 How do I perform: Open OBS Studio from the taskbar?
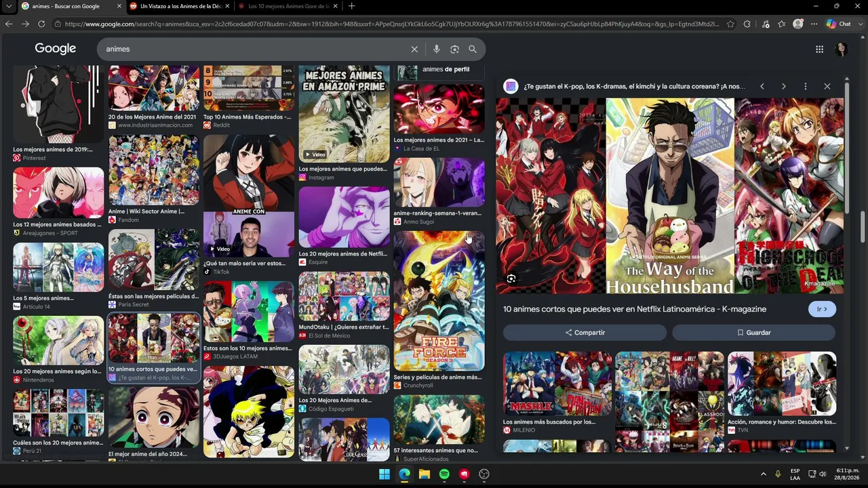(484, 474)
